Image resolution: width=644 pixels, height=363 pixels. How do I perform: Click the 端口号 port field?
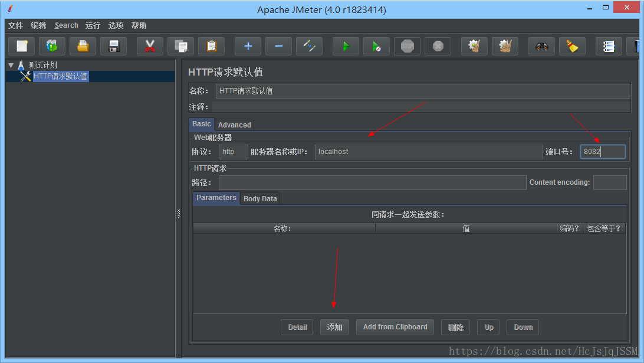pos(603,152)
